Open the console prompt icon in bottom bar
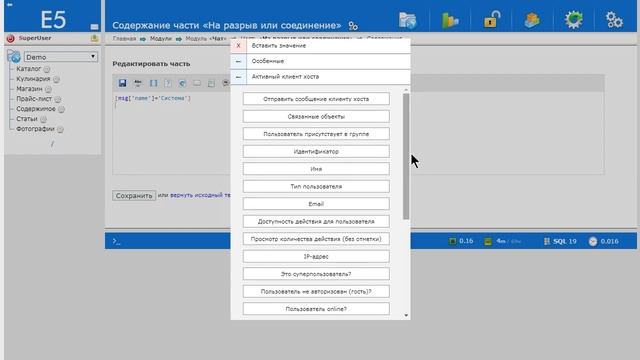The image size is (640, 360). (x=116, y=241)
